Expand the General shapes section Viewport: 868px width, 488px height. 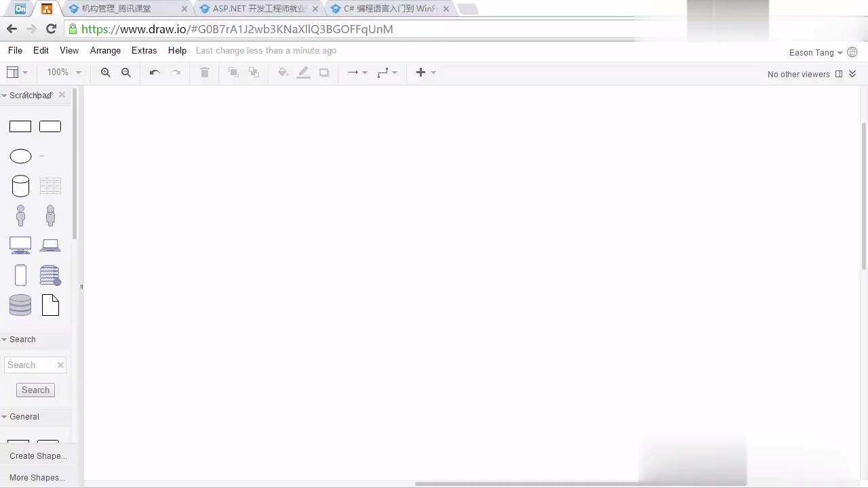click(24, 416)
